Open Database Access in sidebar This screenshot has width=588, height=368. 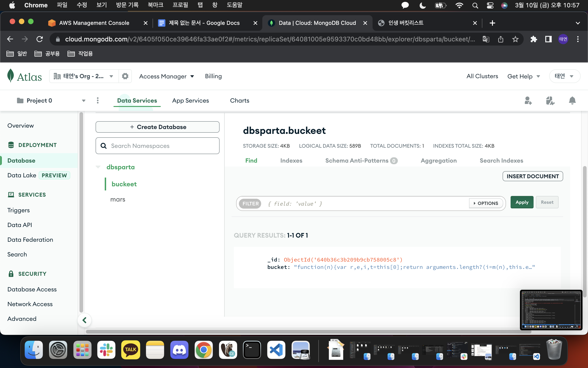click(x=32, y=289)
